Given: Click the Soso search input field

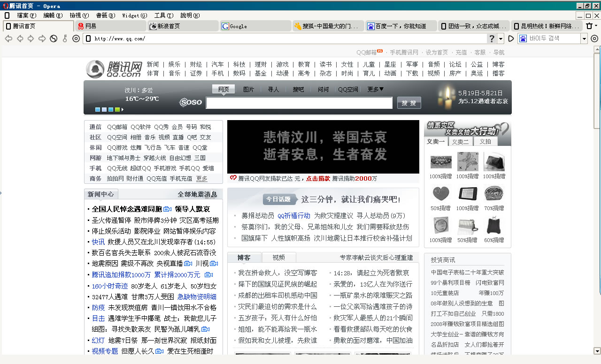Looking at the screenshot, I should pyautogui.click(x=299, y=103).
